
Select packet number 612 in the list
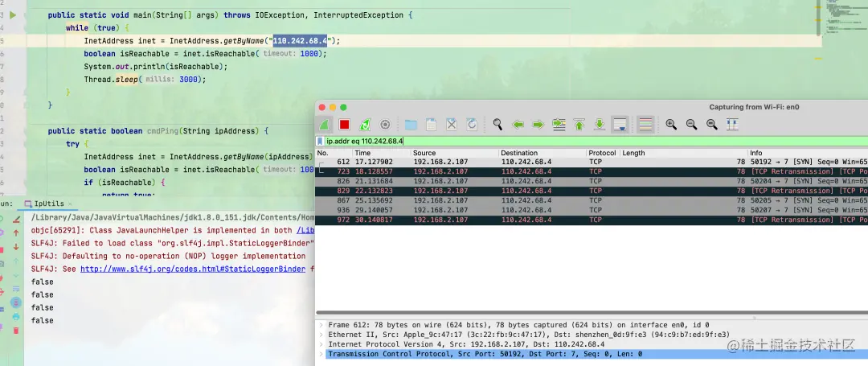tap(592, 162)
